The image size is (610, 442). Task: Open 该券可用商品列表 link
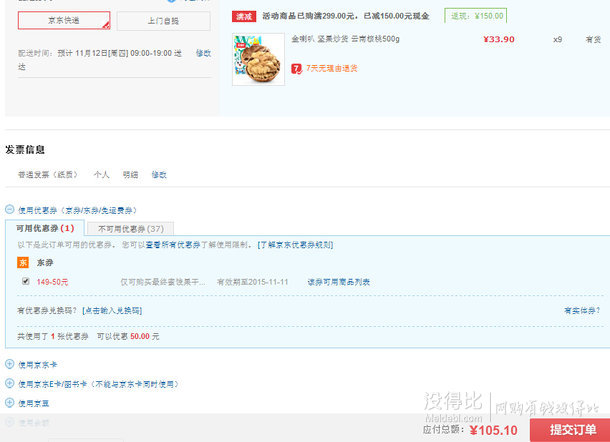[x=338, y=282]
